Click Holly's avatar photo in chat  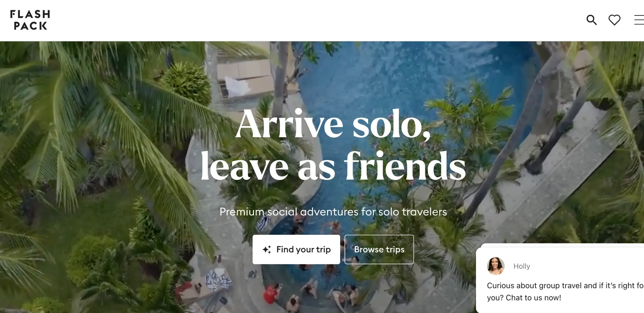pyautogui.click(x=496, y=266)
